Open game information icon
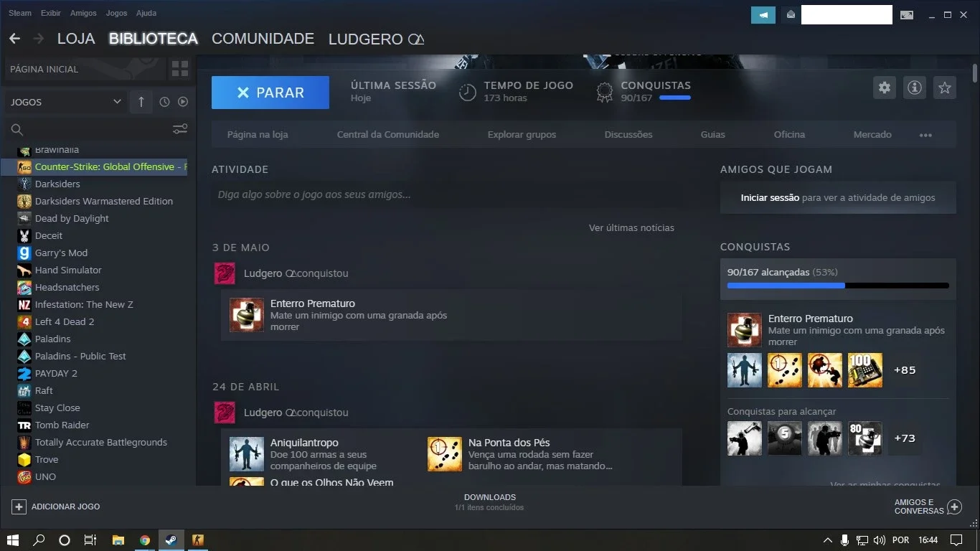This screenshot has height=551, width=980. point(915,88)
